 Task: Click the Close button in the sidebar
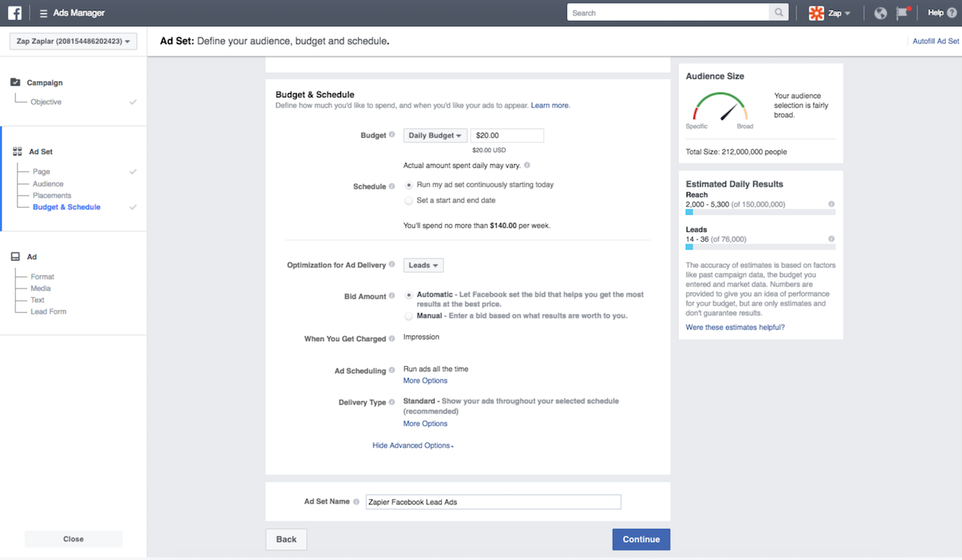point(73,539)
